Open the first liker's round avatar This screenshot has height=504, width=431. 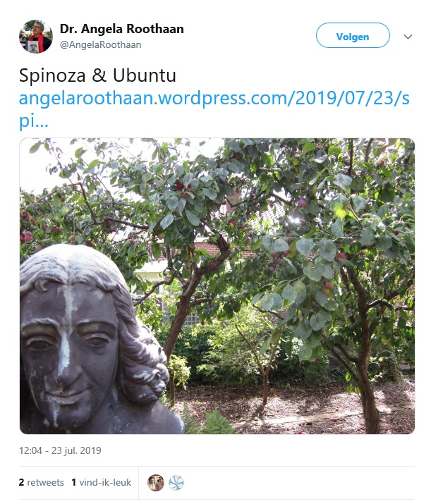click(x=156, y=483)
